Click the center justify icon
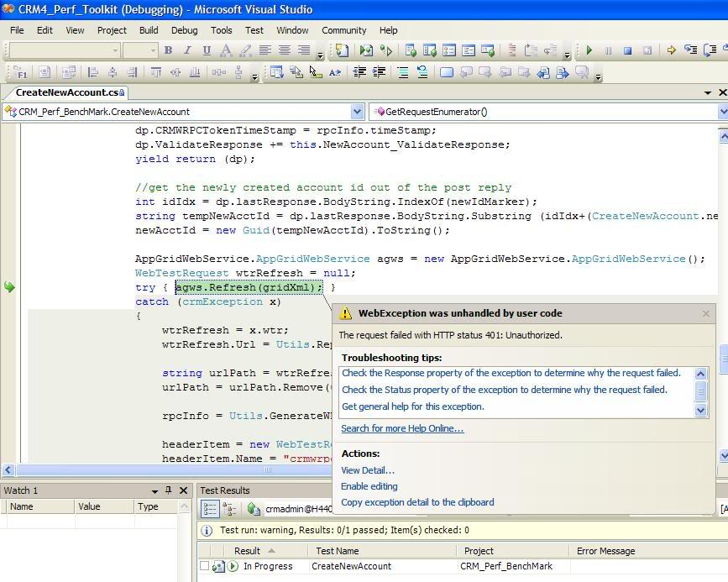728x582 pixels. [284, 50]
